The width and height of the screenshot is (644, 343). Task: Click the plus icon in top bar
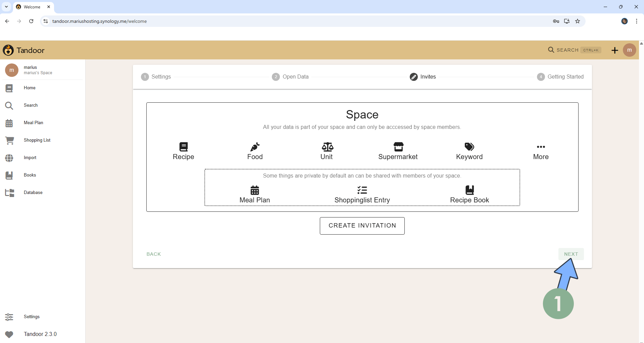(x=614, y=50)
